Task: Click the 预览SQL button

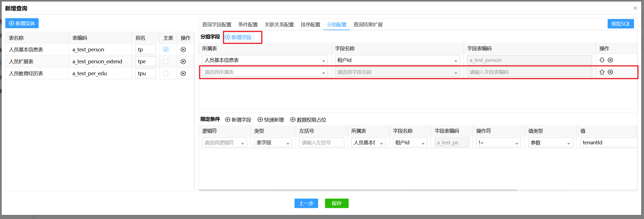Action: 620,24
